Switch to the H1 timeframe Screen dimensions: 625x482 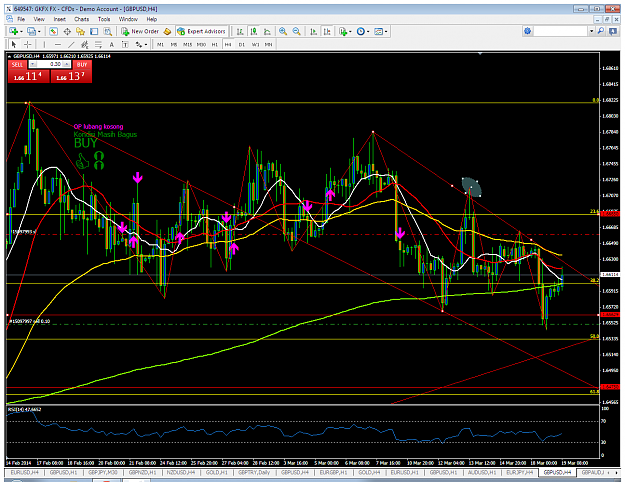pyautogui.click(x=214, y=45)
